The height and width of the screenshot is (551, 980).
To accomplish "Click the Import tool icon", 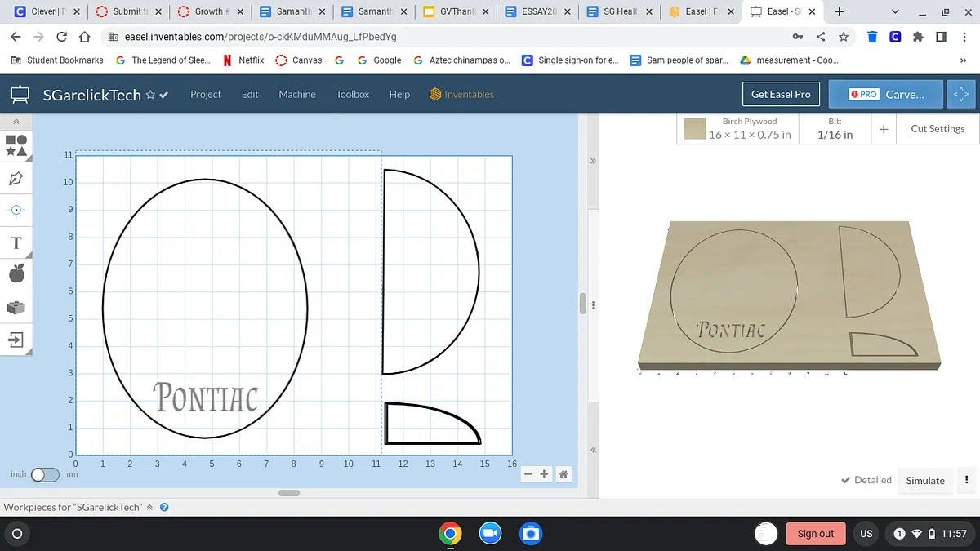I will tap(16, 340).
